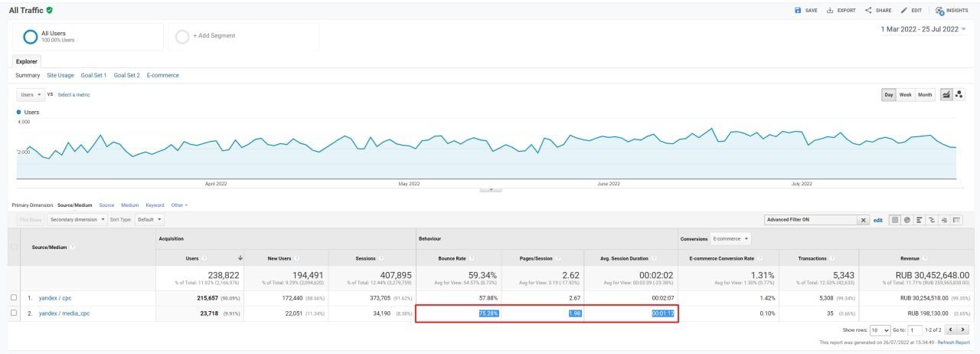Select the Summary view tab

click(28, 75)
